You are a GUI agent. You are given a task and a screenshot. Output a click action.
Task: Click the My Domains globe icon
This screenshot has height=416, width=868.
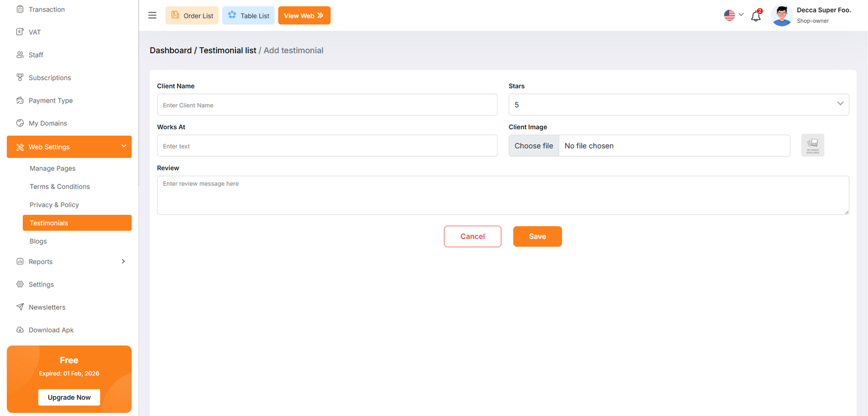(20, 123)
